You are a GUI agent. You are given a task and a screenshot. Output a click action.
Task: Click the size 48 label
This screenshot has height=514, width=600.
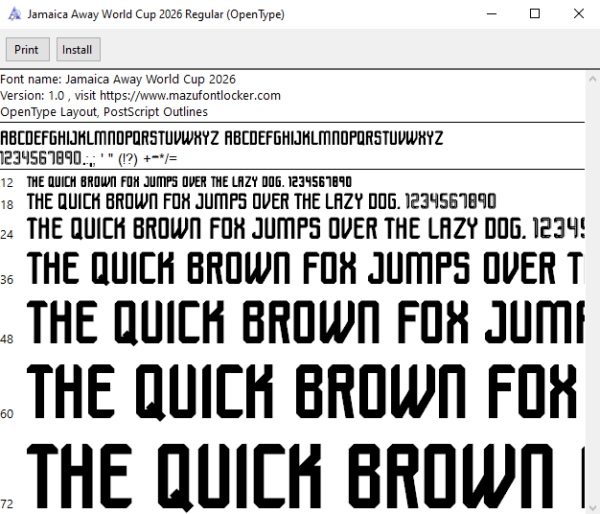[x=7, y=339]
